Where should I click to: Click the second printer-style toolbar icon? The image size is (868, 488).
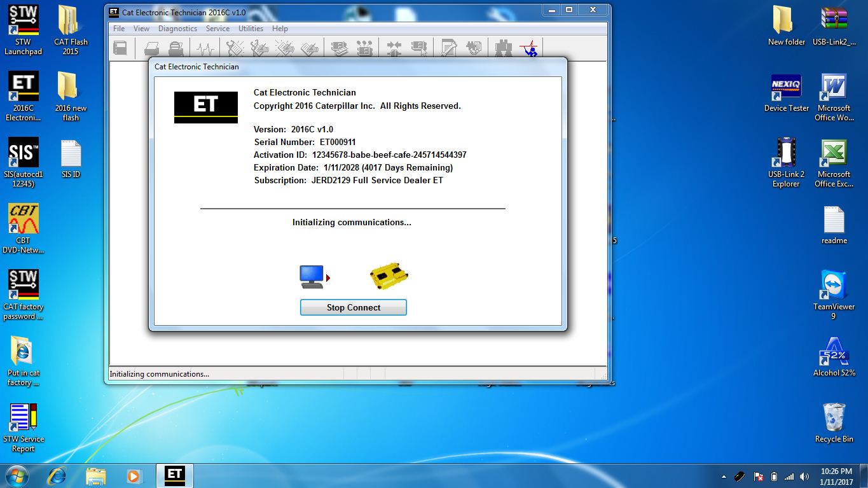click(176, 48)
